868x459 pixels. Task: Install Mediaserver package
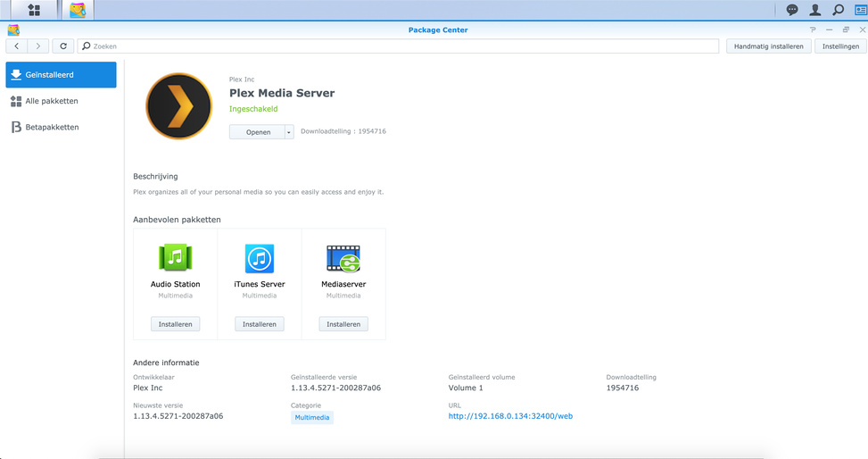coord(343,324)
